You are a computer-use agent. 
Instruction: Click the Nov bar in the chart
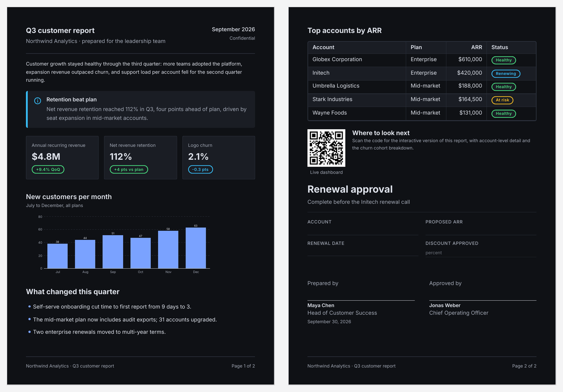coord(168,249)
